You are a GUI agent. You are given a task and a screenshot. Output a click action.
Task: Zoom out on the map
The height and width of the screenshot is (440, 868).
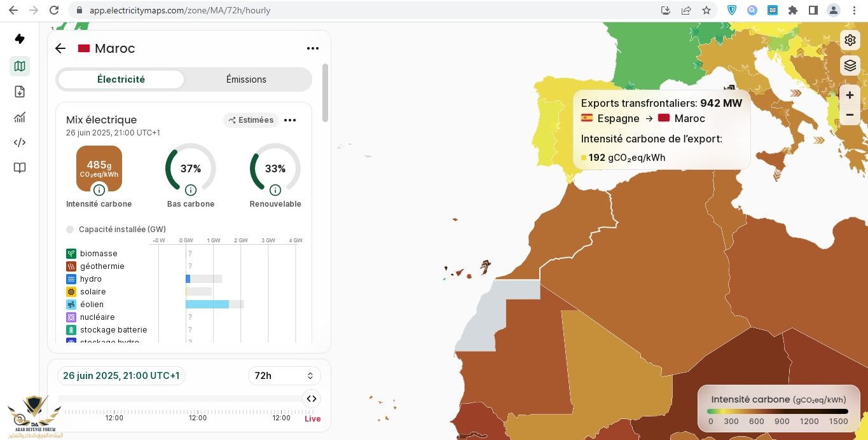click(x=850, y=115)
